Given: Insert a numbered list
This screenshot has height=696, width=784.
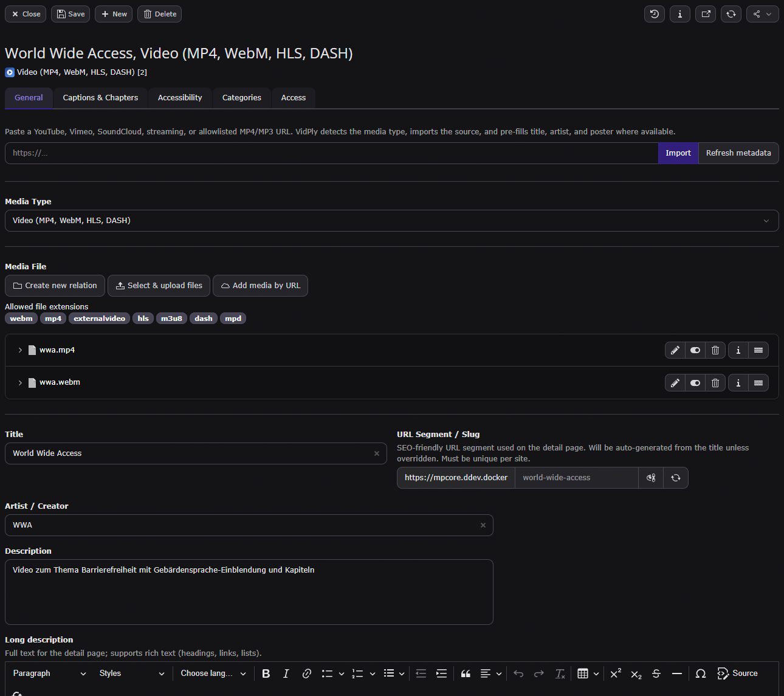Looking at the screenshot, I should tap(358, 674).
